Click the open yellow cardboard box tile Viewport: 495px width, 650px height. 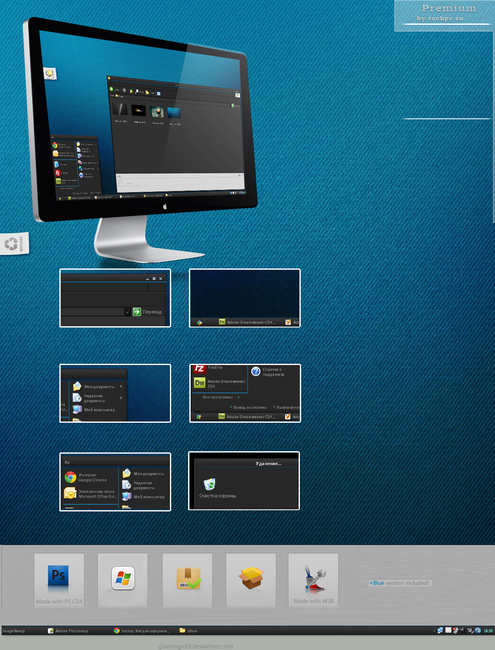(x=251, y=580)
